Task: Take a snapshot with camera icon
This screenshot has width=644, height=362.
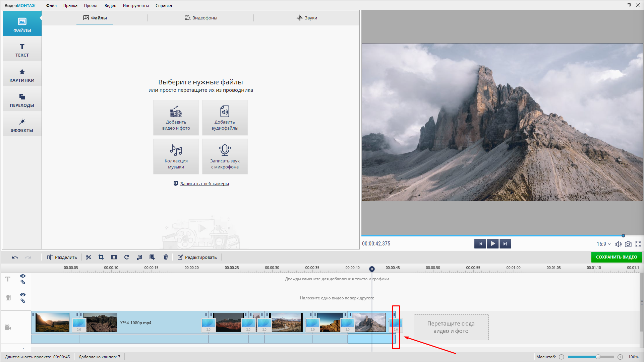Action: pyautogui.click(x=628, y=244)
